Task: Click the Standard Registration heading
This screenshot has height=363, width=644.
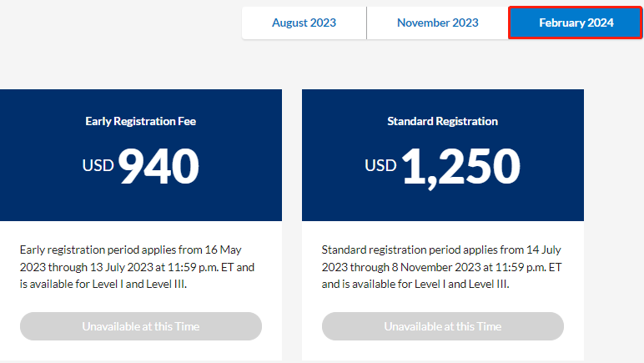Action: point(442,121)
